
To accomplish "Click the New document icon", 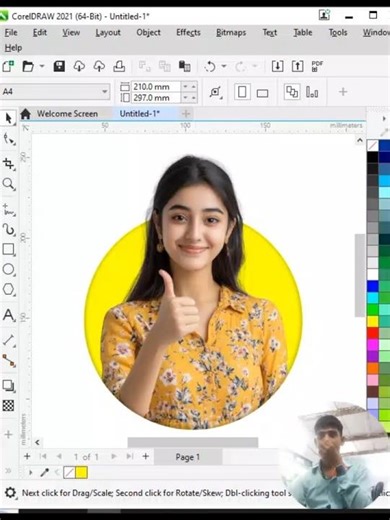I will [x=8, y=66].
